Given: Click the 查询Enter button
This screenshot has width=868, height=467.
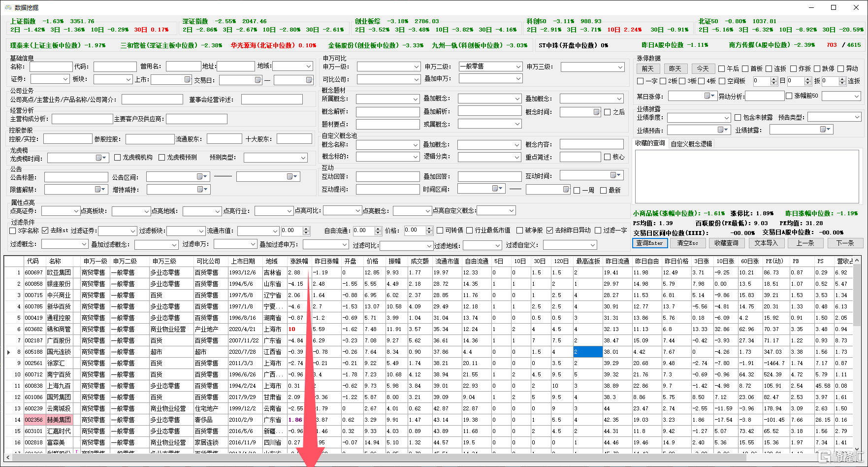Looking at the screenshot, I should point(649,243).
